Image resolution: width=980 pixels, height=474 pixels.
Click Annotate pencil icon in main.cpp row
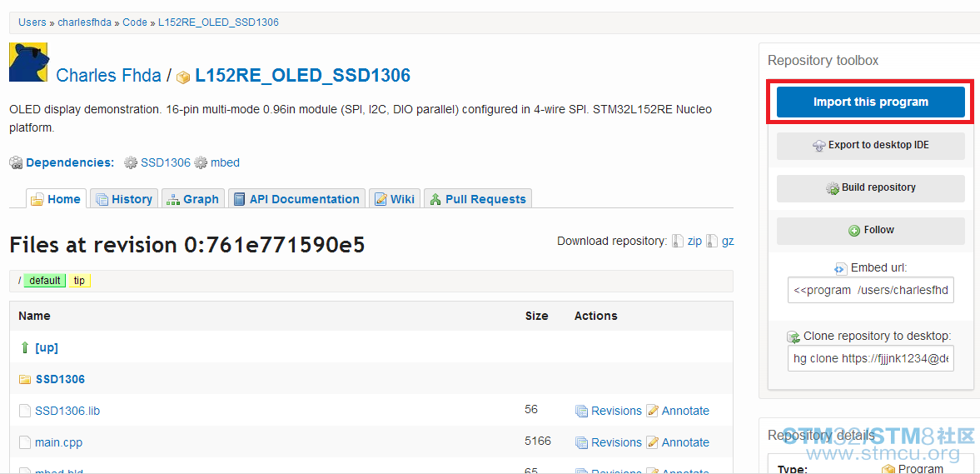(653, 442)
